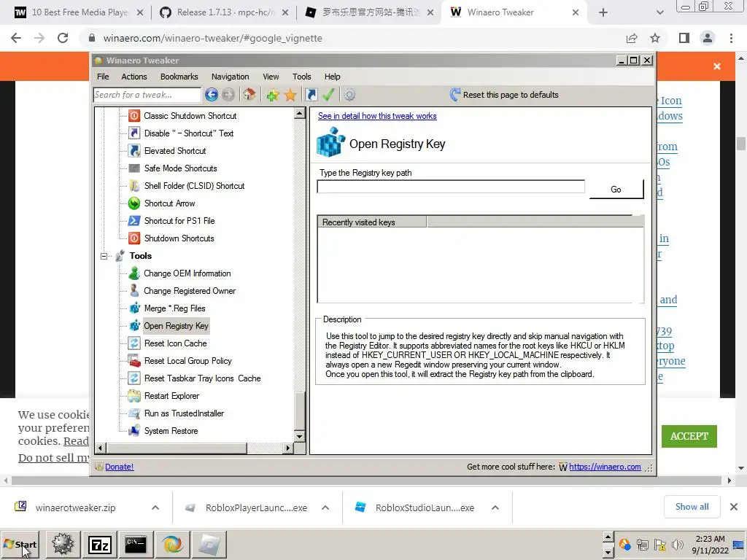The width and height of the screenshot is (747, 560).
Task: Click the green checkmark apply icon
Action: tap(328, 95)
